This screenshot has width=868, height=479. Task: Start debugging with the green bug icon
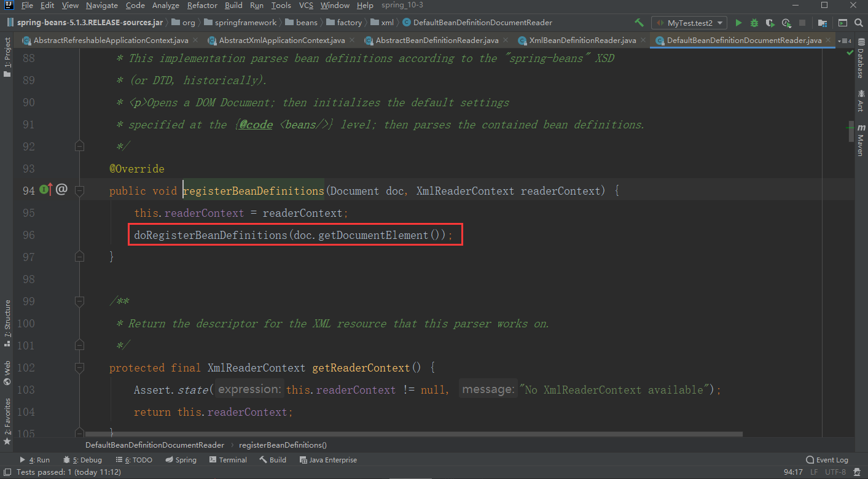(754, 23)
